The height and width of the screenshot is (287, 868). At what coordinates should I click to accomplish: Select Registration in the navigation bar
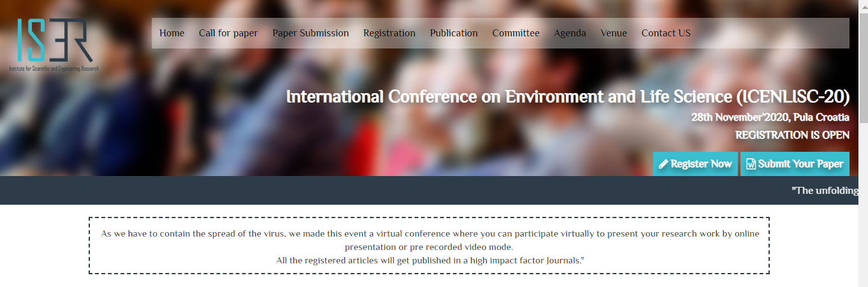(x=389, y=33)
